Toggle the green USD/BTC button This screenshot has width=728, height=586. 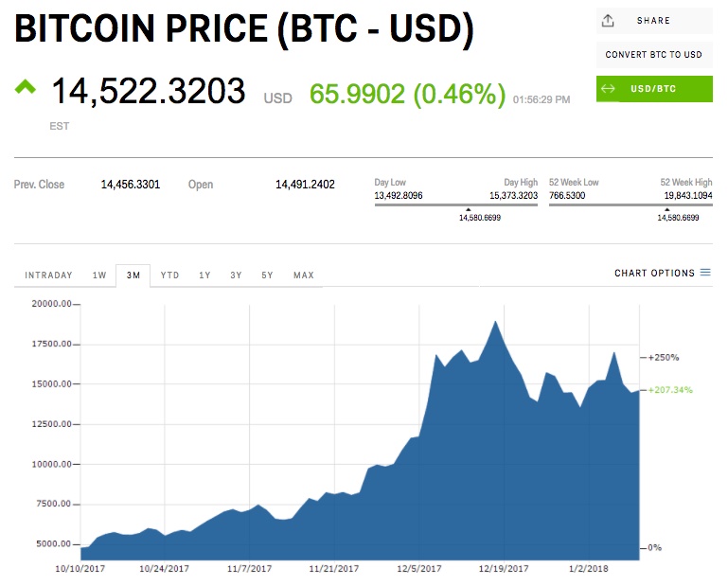654,89
